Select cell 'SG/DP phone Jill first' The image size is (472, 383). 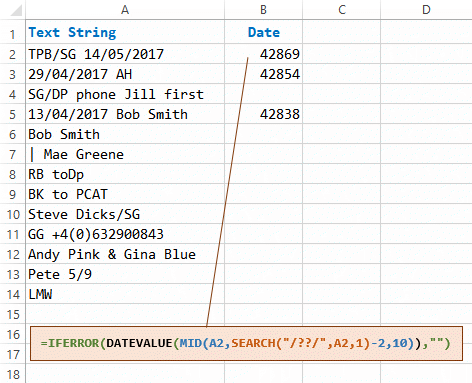click(125, 94)
